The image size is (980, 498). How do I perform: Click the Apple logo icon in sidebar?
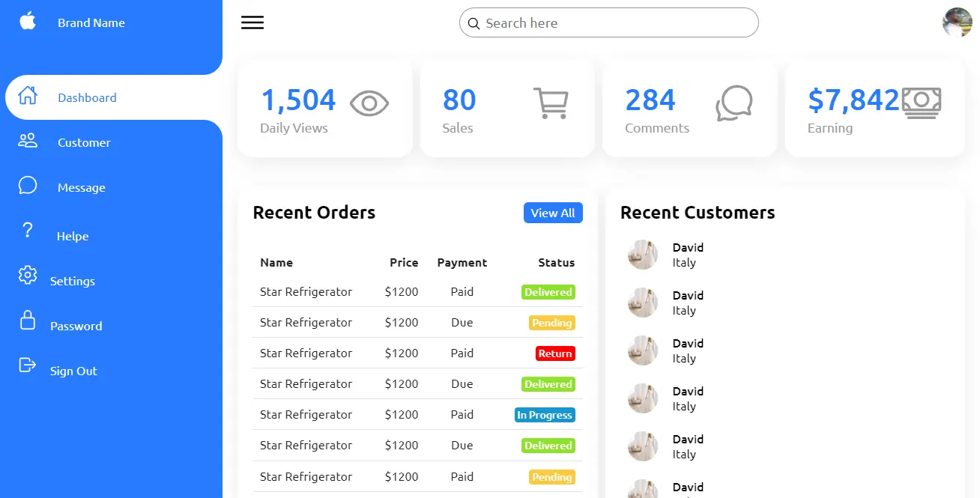[28, 21]
